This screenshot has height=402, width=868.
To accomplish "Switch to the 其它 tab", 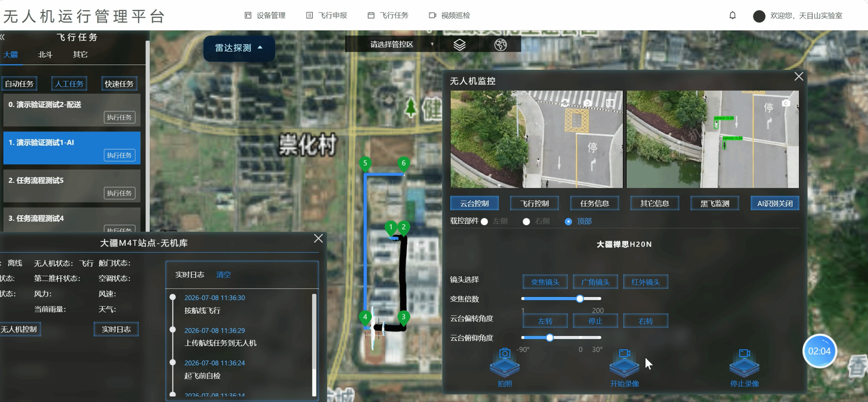I will (x=80, y=55).
